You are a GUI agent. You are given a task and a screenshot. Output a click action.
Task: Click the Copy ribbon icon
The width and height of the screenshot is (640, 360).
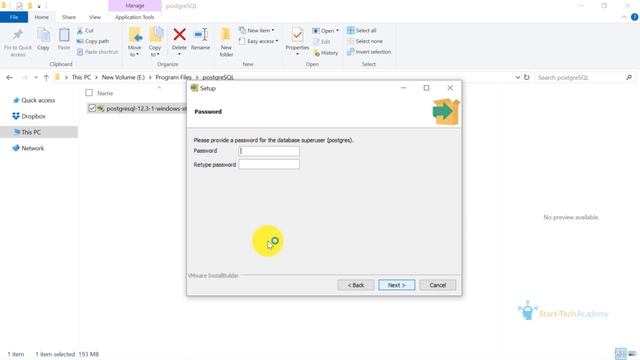pos(43,40)
